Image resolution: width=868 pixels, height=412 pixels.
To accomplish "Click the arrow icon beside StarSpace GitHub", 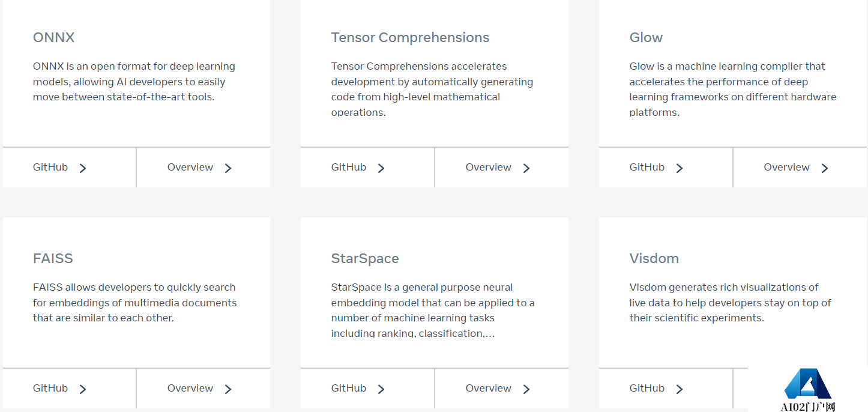I will pos(381,389).
